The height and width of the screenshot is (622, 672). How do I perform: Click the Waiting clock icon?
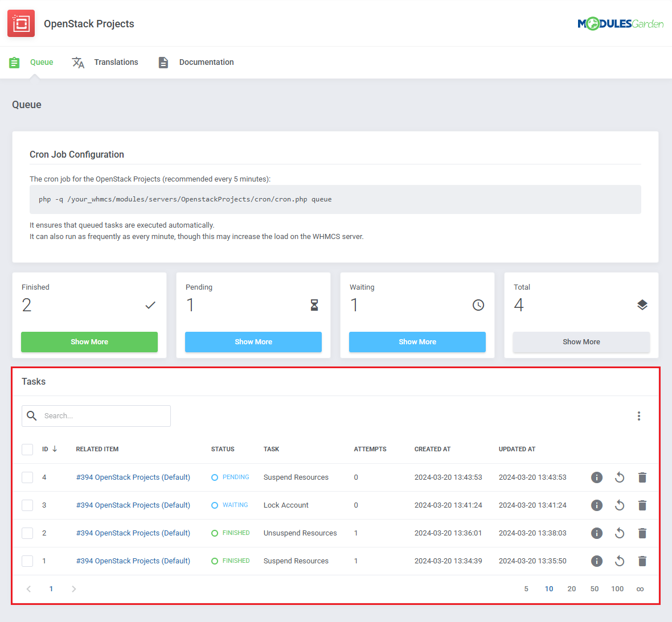(x=478, y=305)
